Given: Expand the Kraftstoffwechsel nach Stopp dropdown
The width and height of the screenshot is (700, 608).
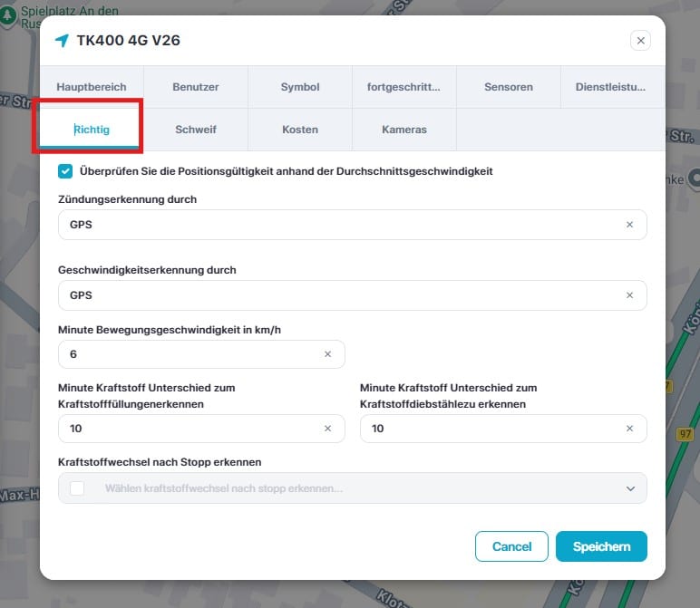Looking at the screenshot, I should pyautogui.click(x=630, y=488).
